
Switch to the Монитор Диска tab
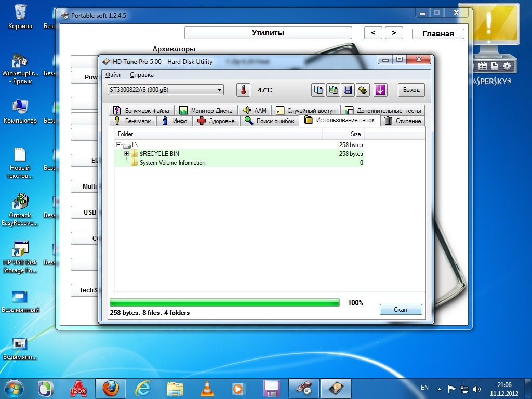click(206, 110)
